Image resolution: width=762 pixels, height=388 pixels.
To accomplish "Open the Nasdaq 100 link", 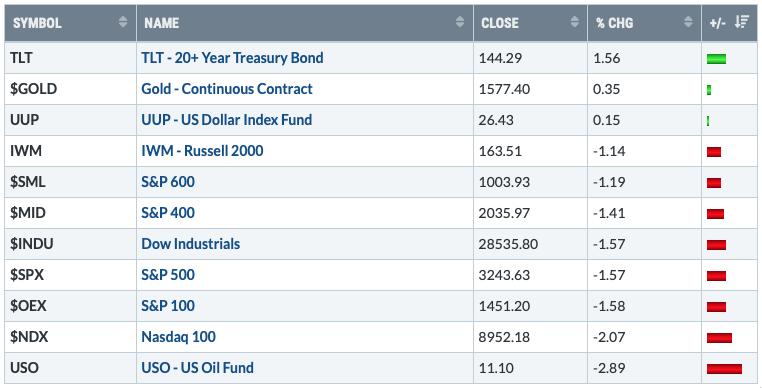I will click(x=178, y=337).
